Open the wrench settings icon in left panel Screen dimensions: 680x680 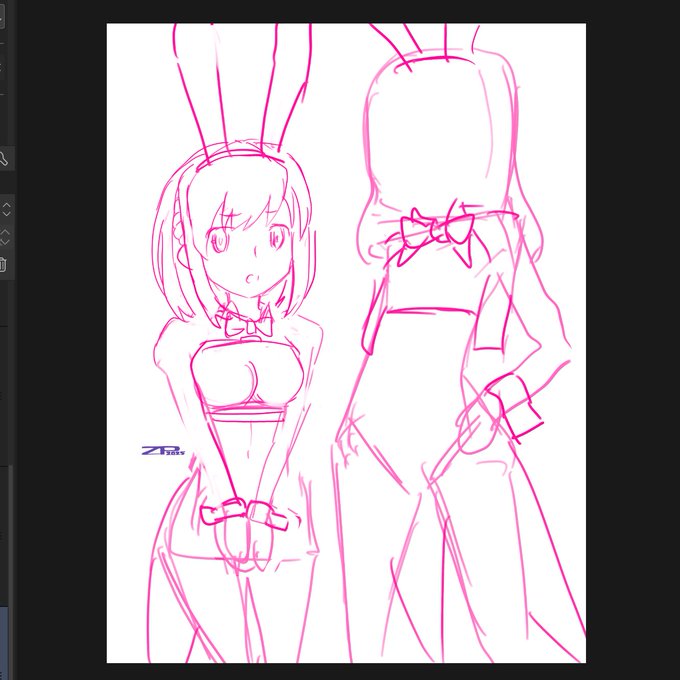(3, 158)
